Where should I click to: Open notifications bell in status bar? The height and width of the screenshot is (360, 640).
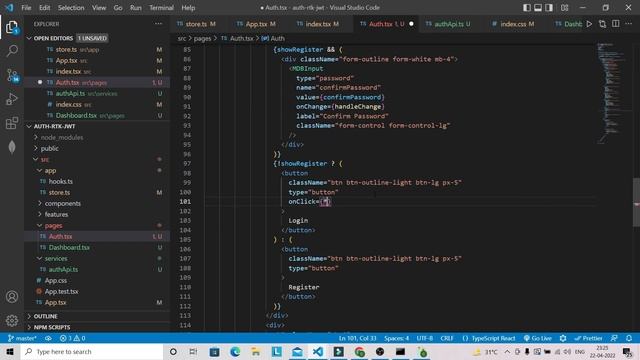point(629,338)
